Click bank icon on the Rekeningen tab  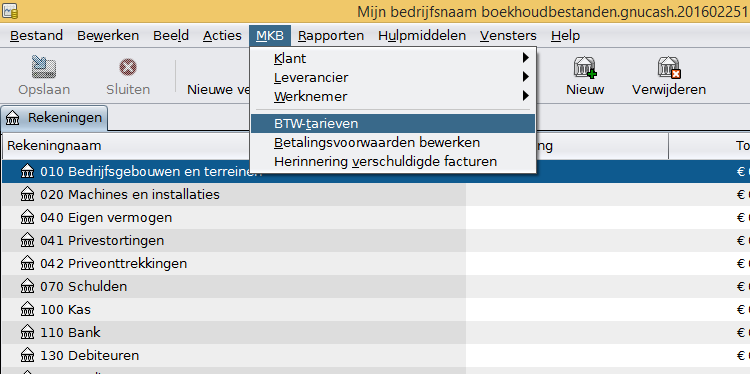(13, 118)
